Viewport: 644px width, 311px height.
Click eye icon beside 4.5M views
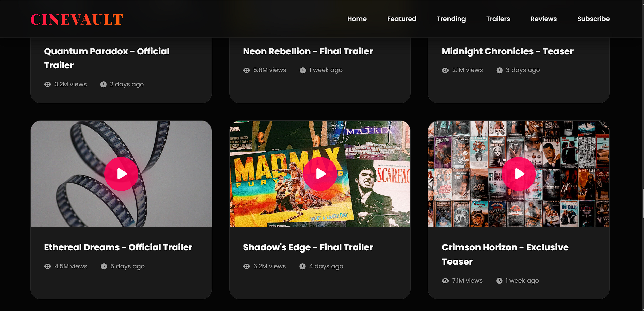(x=48, y=266)
